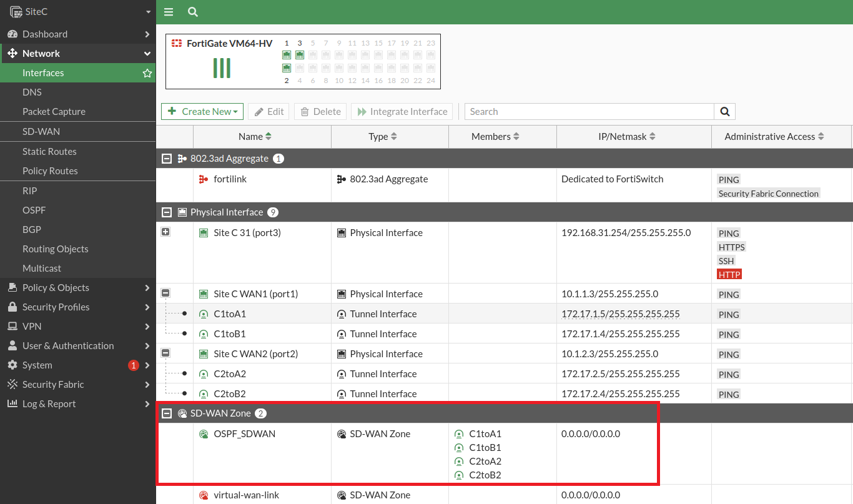Open the Create New dropdown
This screenshot has width=853, height=504.
[202, 112]
